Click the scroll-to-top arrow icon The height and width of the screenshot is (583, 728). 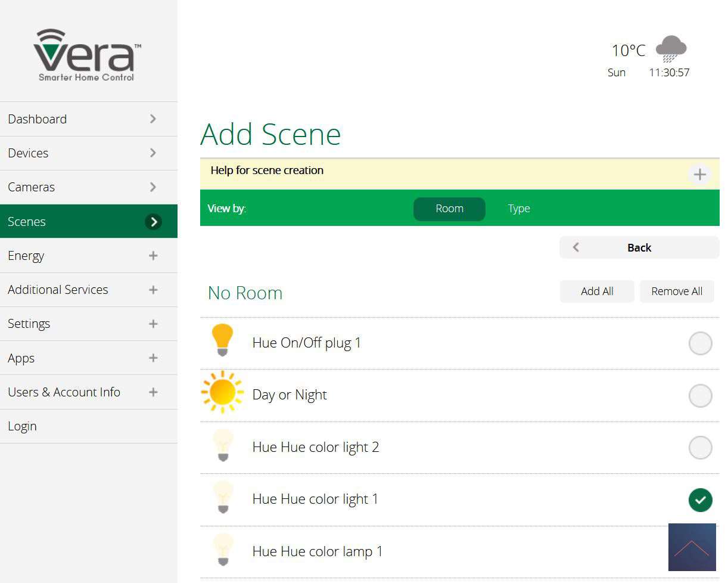(692, 547)
